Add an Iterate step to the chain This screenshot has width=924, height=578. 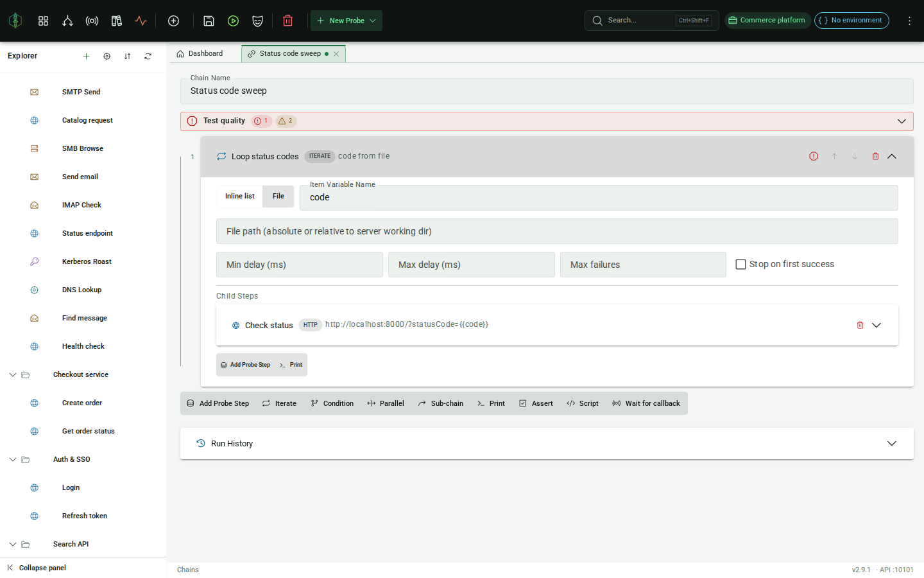[280, 403]
